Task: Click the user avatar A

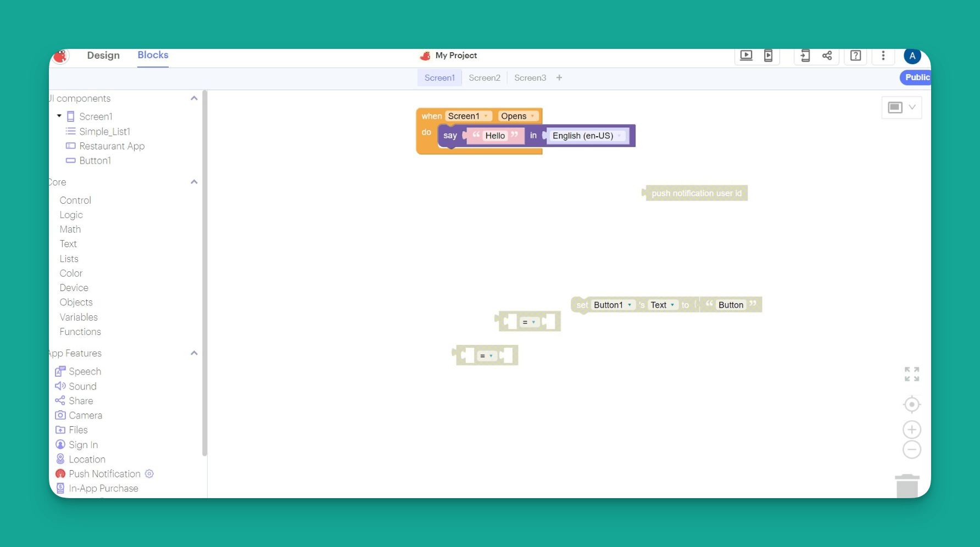Action: coord(912,55)
